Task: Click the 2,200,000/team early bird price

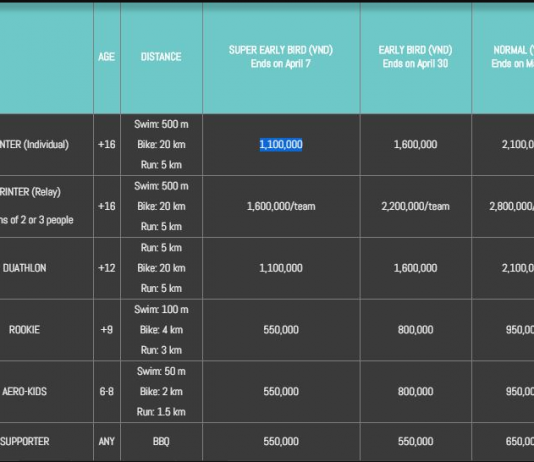Action: coord(415,206)
